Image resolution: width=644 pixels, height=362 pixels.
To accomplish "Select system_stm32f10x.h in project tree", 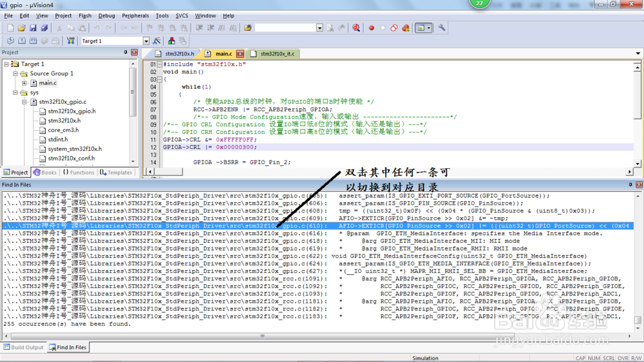I will (75, 149).
